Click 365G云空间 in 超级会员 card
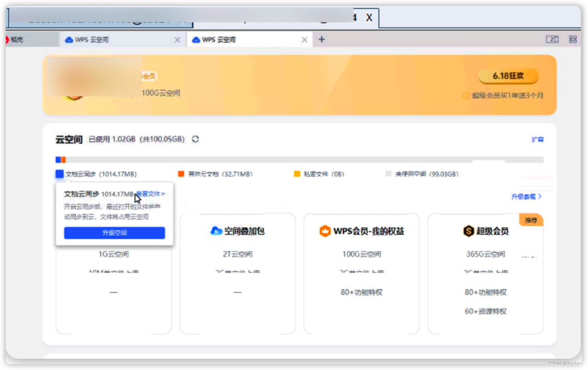Screen dimensions: 588x370 click(x=486, y=254)
